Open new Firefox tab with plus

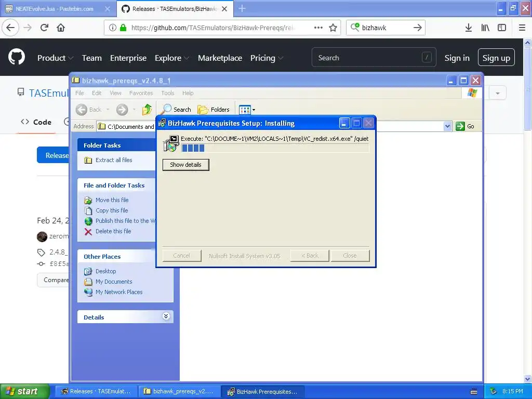(242, 8)
